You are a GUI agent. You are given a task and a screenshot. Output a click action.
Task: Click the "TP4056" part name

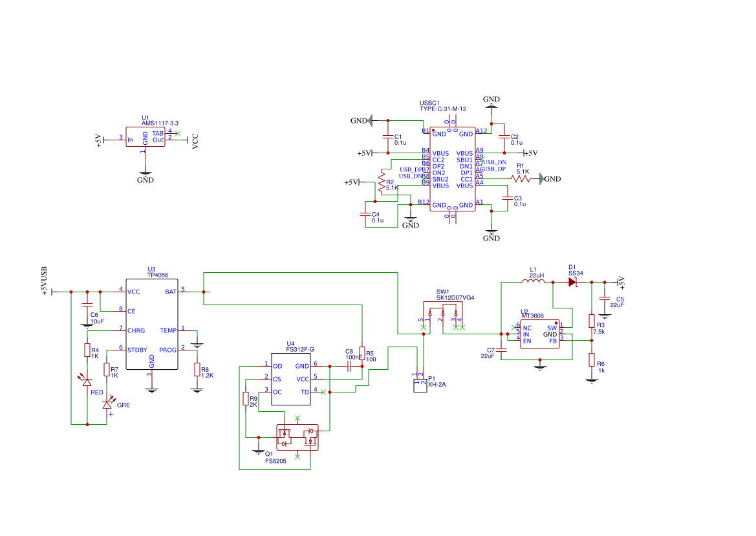click(158, 275)
